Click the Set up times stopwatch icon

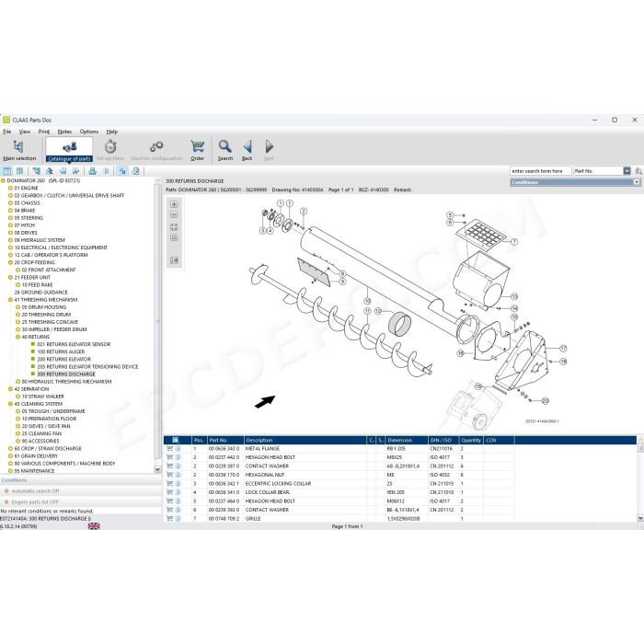[x=110, y=147]
